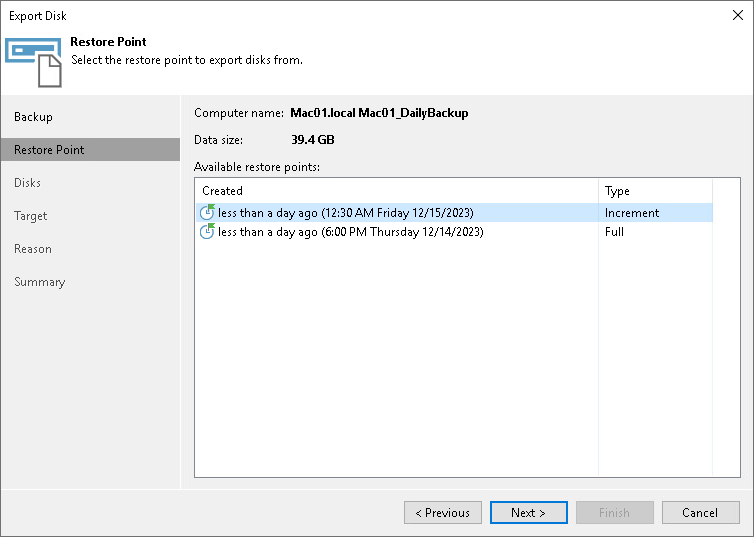This screenshot has height=537, width=754.
Task: Click the Mac01.local Mac01_DailyBackup computer name
Action: (x=379, y=113)
